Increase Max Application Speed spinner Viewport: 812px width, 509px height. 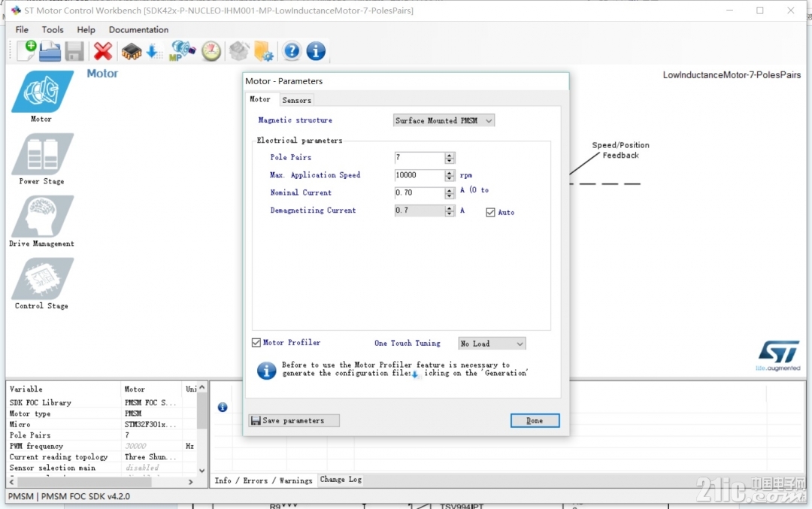click(450, 172)
